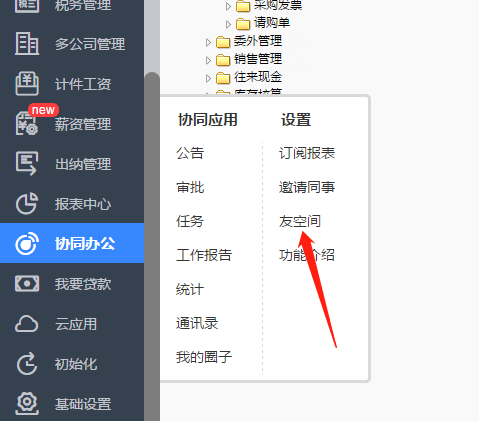Image resolution: width=479 pixels, height=421 pixels.
Task: Select 协同办公 in the sidebar menu
Action: (72, 243)
